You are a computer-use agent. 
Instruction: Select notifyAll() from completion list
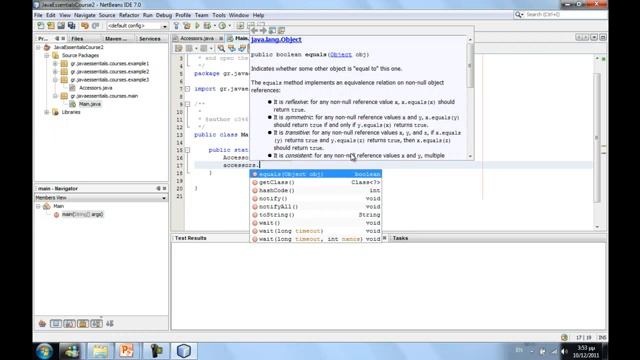point(316,207)
